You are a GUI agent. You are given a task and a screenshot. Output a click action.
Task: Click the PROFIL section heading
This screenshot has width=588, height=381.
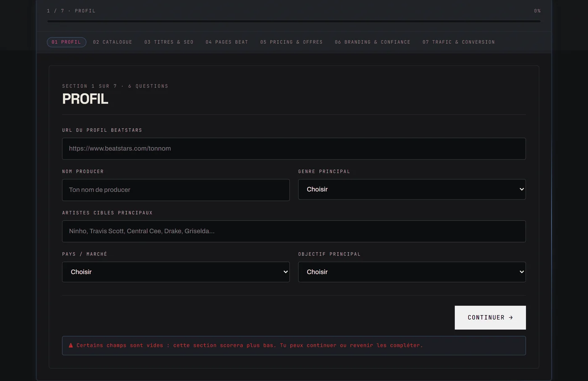[85, 99]
